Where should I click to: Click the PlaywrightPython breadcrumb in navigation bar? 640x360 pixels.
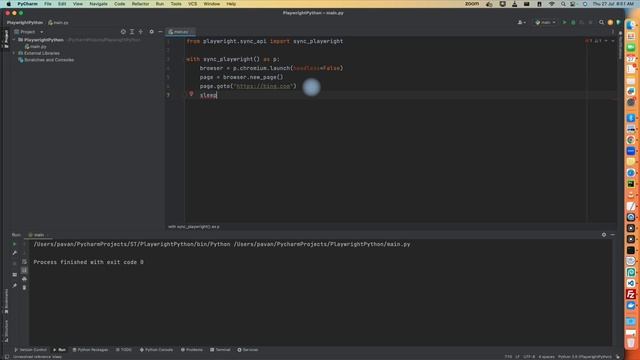pos(24,22)
